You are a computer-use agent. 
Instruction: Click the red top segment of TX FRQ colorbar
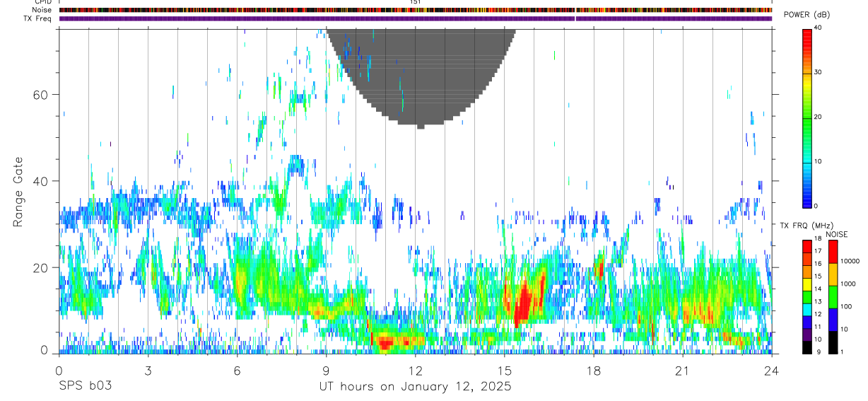coord(807,247)
